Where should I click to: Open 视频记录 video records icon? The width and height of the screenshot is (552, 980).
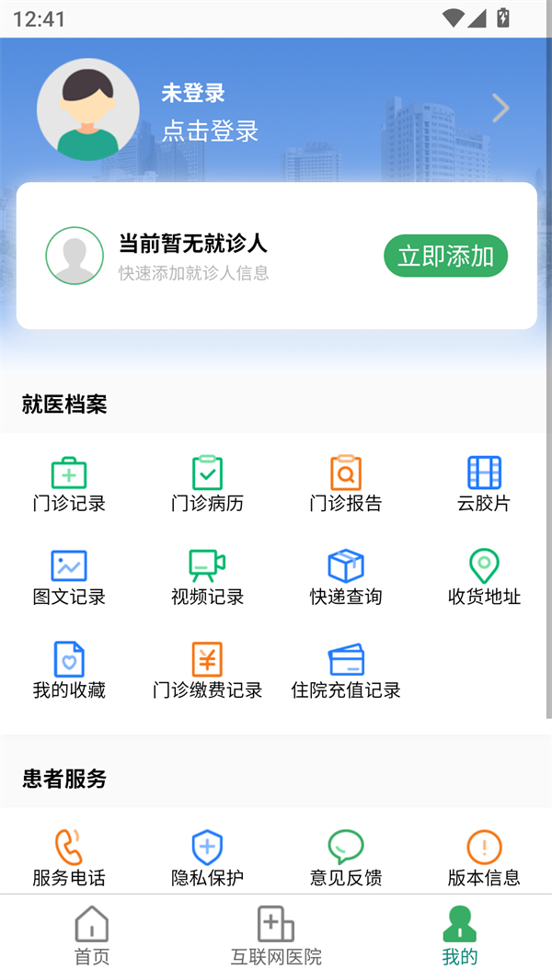tap(207, 565)
